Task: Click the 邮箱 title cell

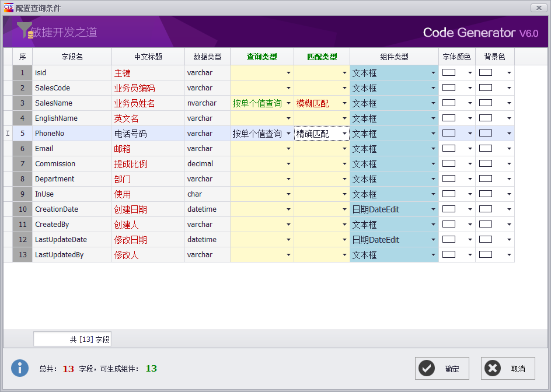Action: [x=148, y=149]
